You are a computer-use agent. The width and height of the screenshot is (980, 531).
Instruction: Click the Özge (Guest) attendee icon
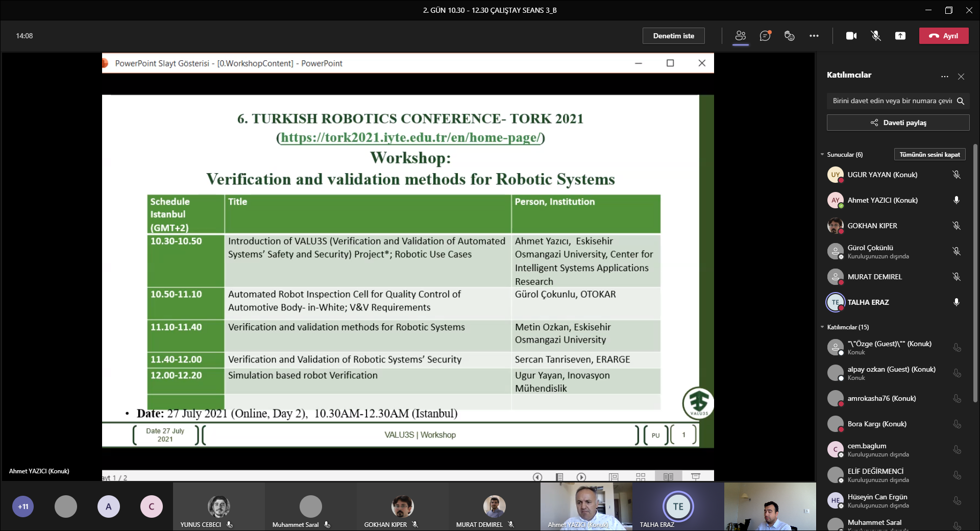point(957,348)
